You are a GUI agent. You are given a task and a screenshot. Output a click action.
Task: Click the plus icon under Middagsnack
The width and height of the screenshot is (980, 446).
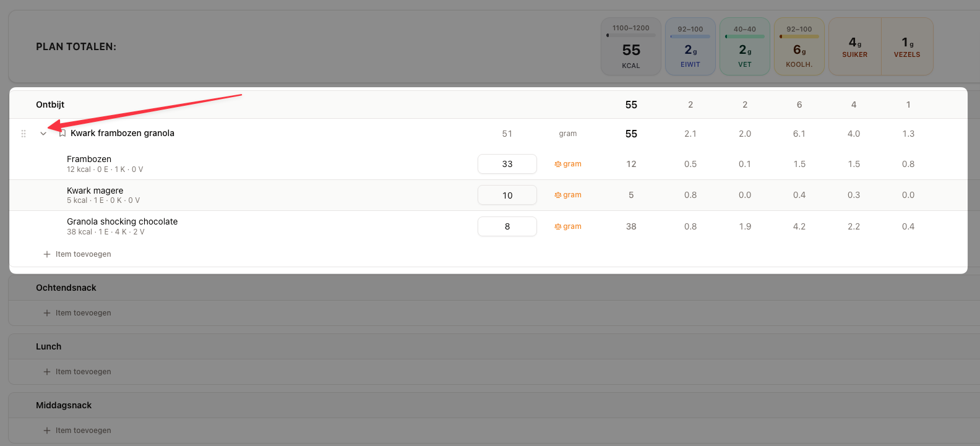click(x=47, y=431)
